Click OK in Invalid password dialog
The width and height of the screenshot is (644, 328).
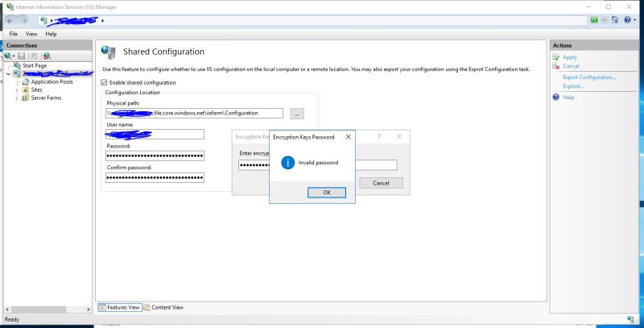[327, 193]
